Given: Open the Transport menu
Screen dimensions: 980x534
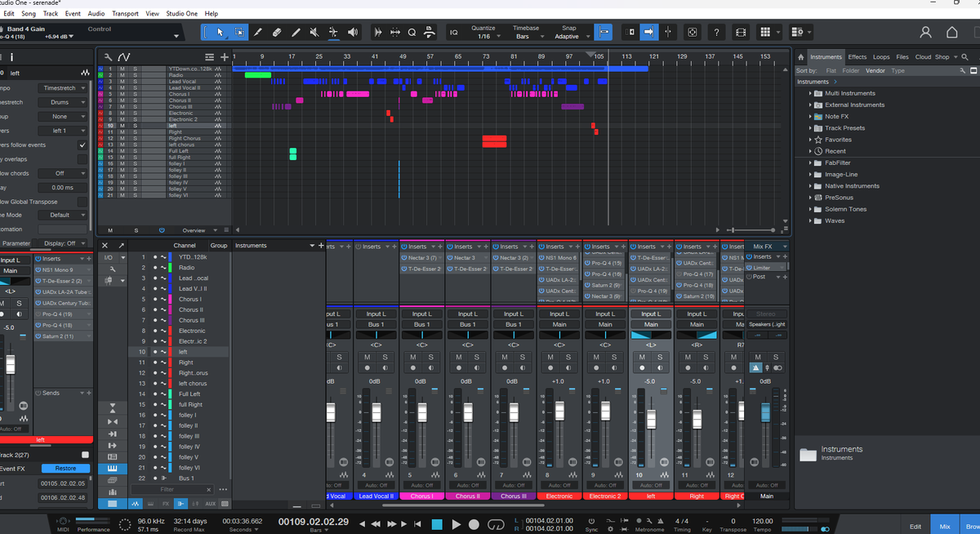Looking at the screenshot, I should (x=125, y=14).
